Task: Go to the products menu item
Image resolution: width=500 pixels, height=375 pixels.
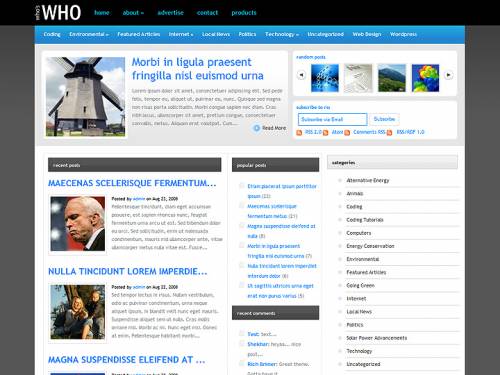Action: tap(244, 13)
